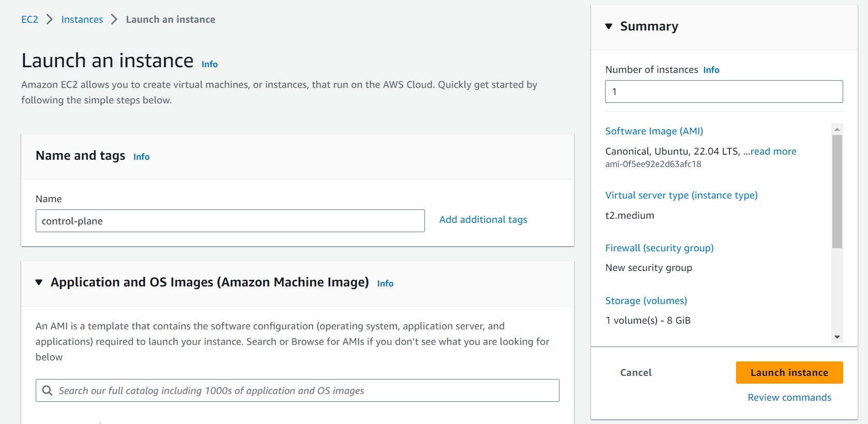The width and height of the screenshot is (868, 424).
Task: Click read more for Ubuntu AMI
Action: (773, 152)
